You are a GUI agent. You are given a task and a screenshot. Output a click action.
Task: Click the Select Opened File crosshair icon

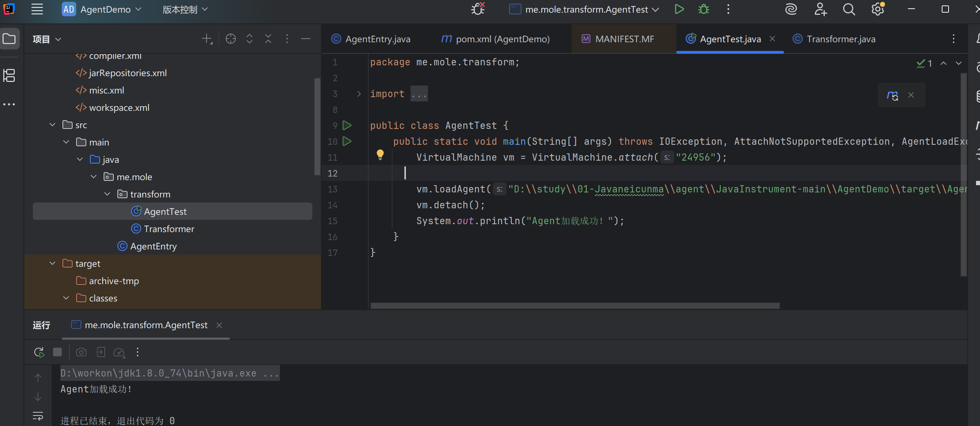click(x=230, y=39)
